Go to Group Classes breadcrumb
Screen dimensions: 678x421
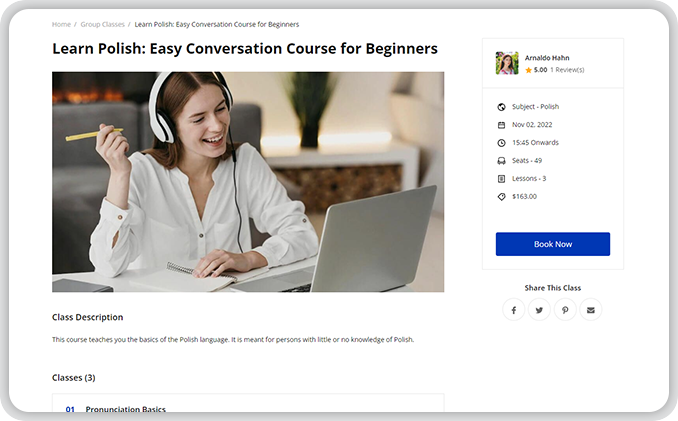click(101, 24)
